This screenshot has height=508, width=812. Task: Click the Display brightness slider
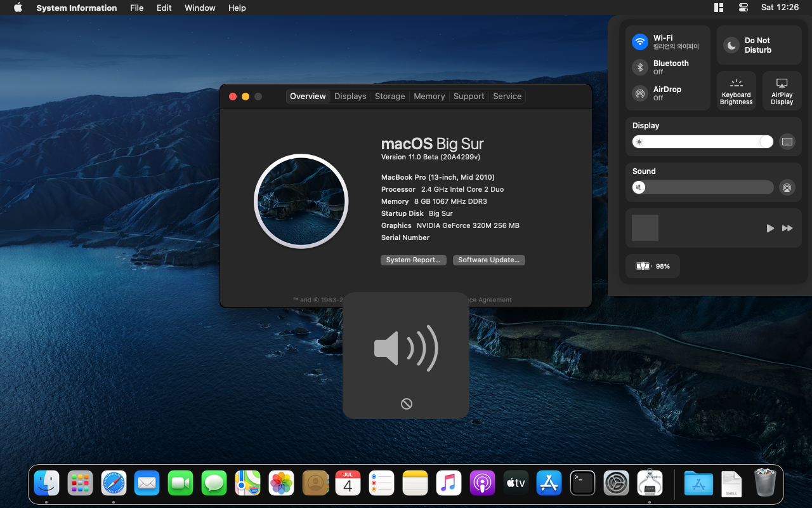(x=702, y=142)
